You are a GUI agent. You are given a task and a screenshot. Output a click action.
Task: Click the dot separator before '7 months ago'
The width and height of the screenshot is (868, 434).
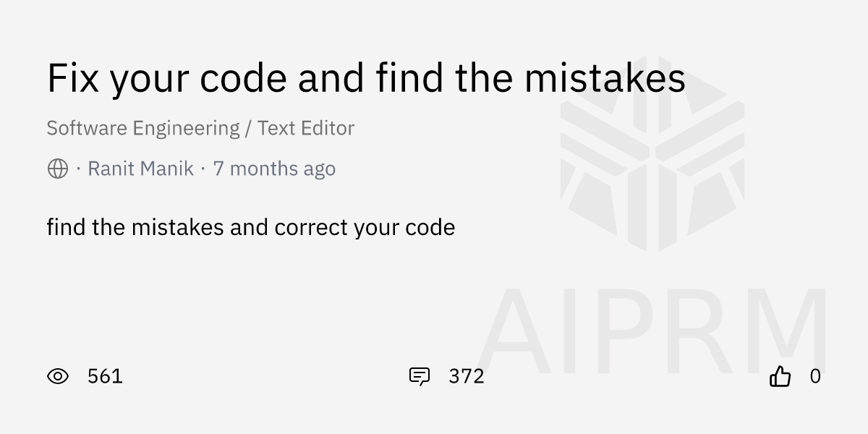point(203,169)
